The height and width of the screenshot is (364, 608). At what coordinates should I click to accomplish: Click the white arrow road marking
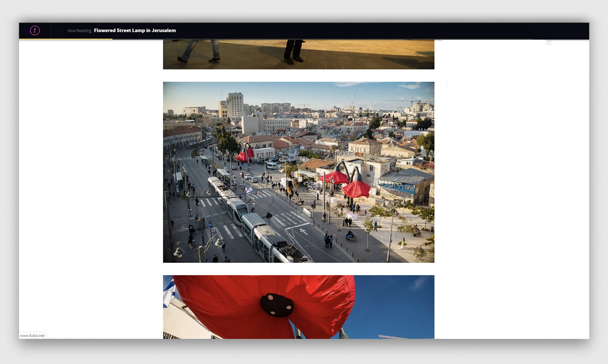pyautogui.click(x=303, y=231)
